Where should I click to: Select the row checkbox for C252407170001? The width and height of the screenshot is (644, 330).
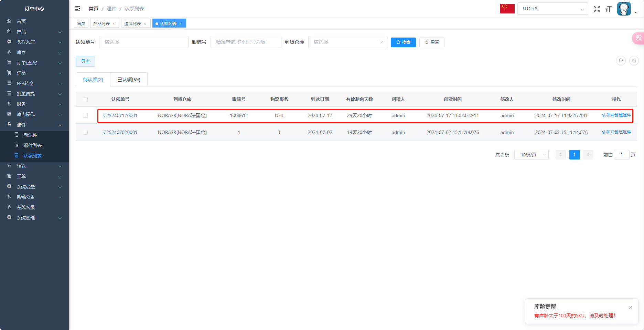85,116
